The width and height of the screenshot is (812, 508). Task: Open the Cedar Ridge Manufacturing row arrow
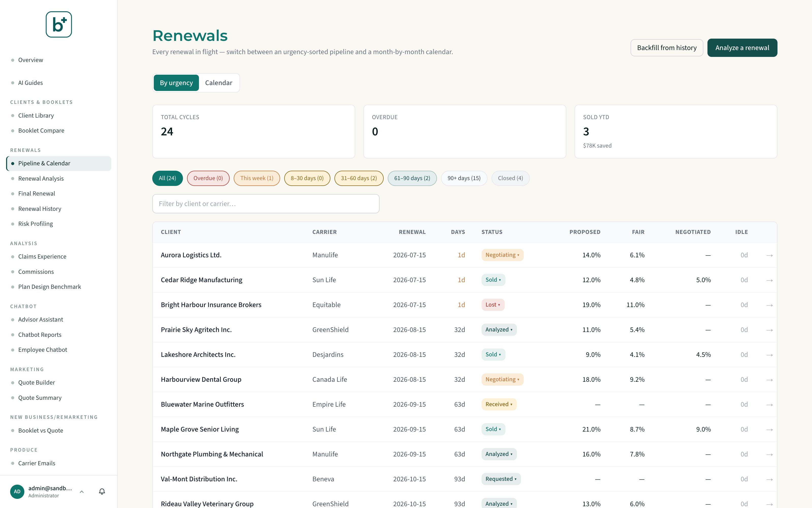769,280
